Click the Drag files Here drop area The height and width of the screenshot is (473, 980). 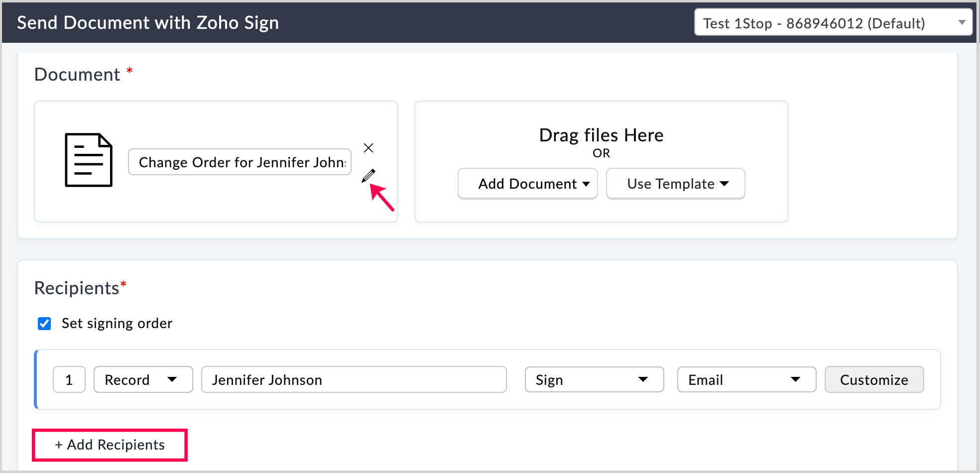(601, 135)
